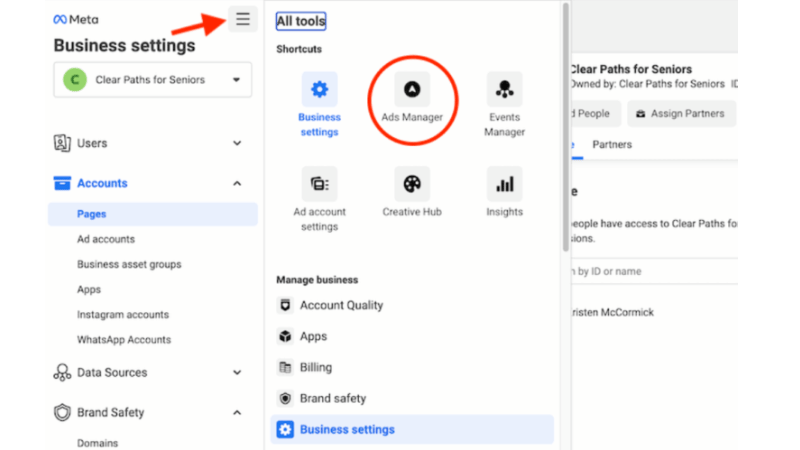Image resolution: width=800 pixels, height=450 pixels.
Task: Click the Brand Safety sidebar shield icon
Action: pos(62,412)
